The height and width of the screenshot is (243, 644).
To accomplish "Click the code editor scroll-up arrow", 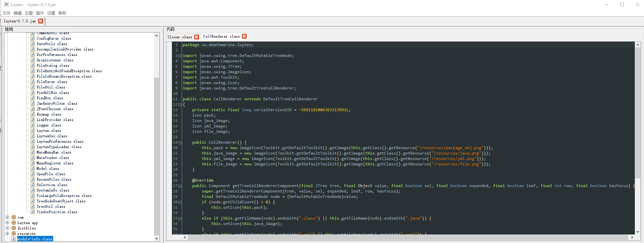I will 638,45.
